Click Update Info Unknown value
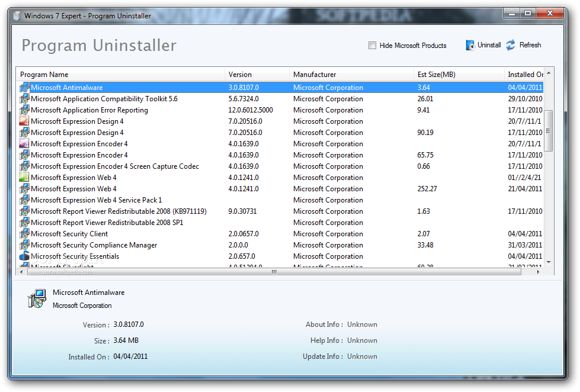Viewport: 580px width, 392px height. tap(362, 356)
